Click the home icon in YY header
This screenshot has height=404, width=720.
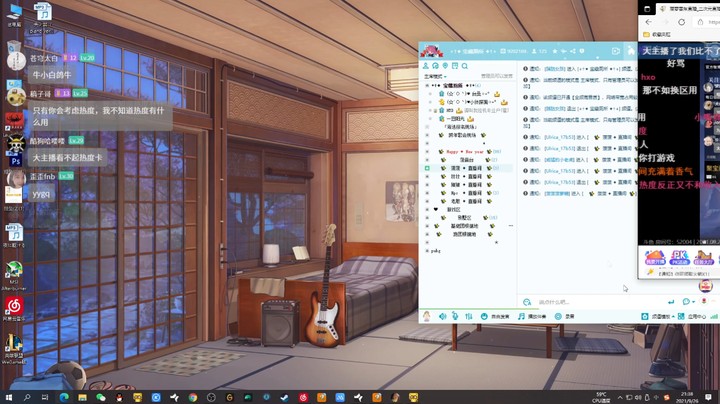[631, 51]
